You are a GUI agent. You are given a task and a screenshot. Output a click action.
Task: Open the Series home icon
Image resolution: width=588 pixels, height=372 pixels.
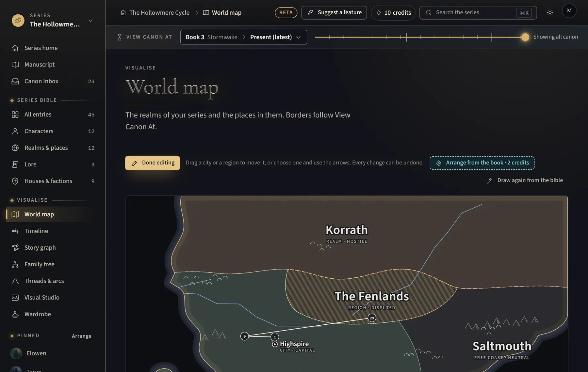pos(15,48)
